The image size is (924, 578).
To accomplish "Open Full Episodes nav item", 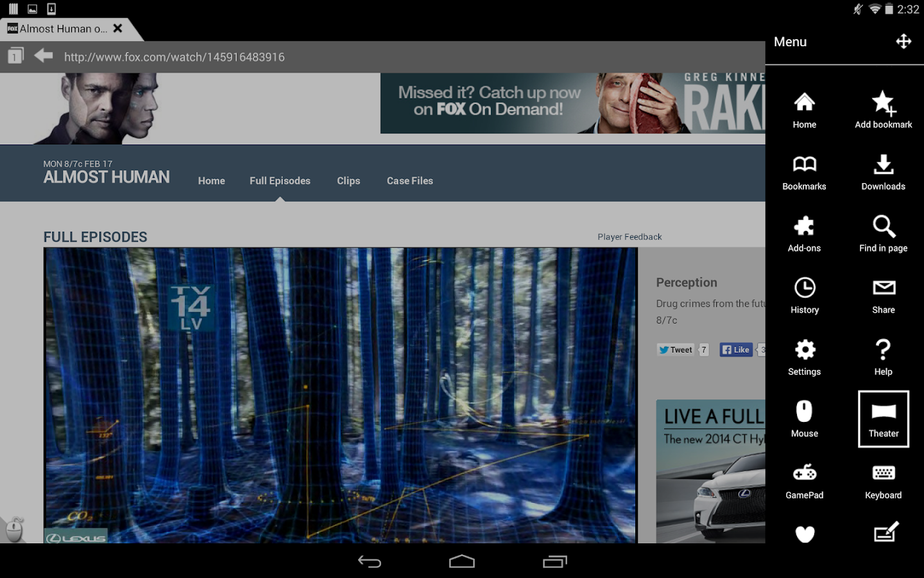I will pos(280,181).
